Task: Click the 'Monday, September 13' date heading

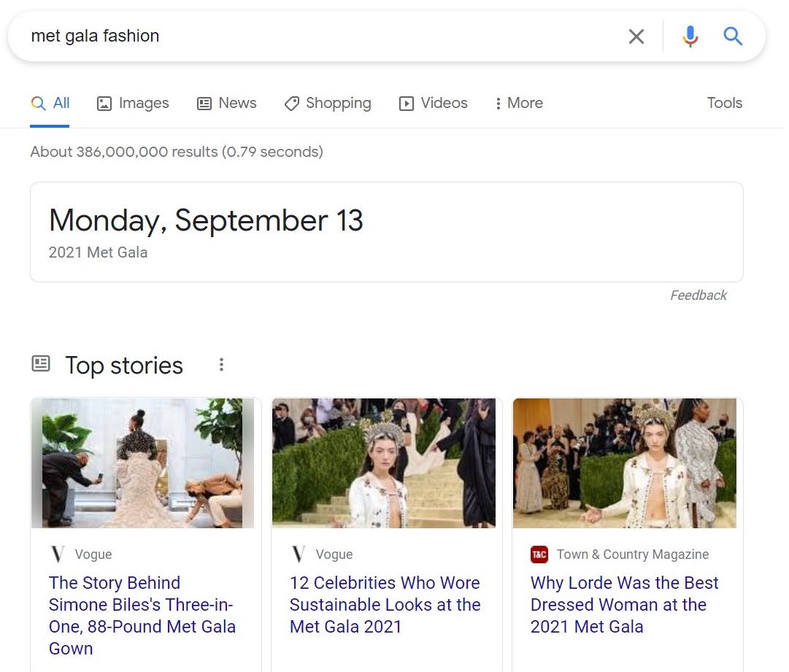Action: click(x=206, y=220)
